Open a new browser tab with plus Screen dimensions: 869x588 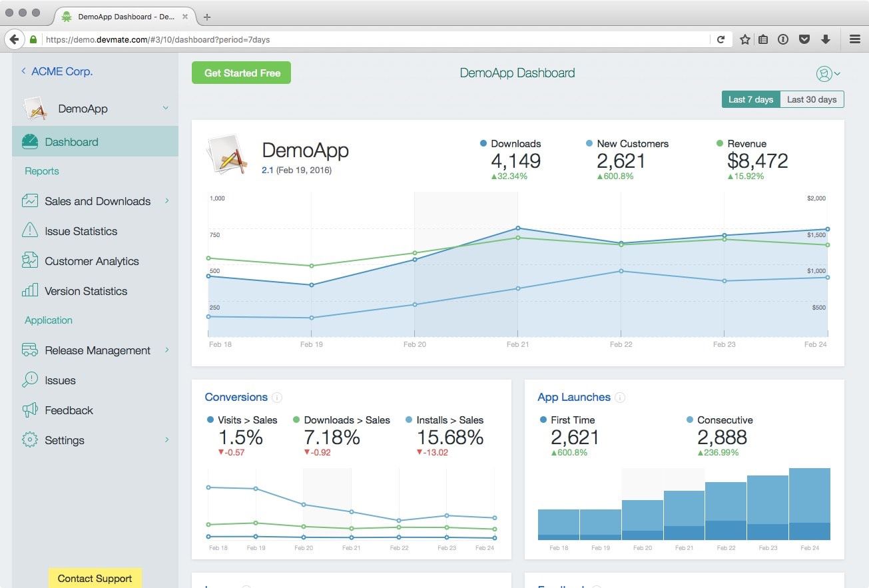click(x=207, y=17)
